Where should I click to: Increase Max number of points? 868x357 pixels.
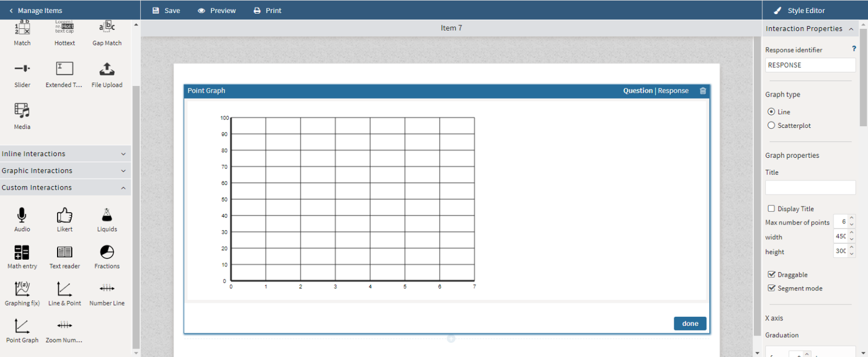(x=852, y=218)
